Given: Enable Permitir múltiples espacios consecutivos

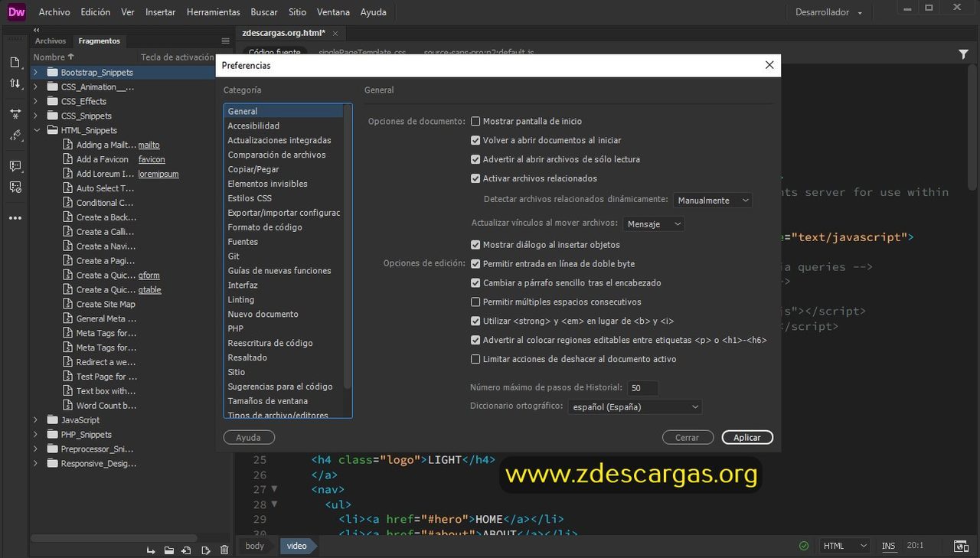Looking at the screenshot, I should 475,302.
